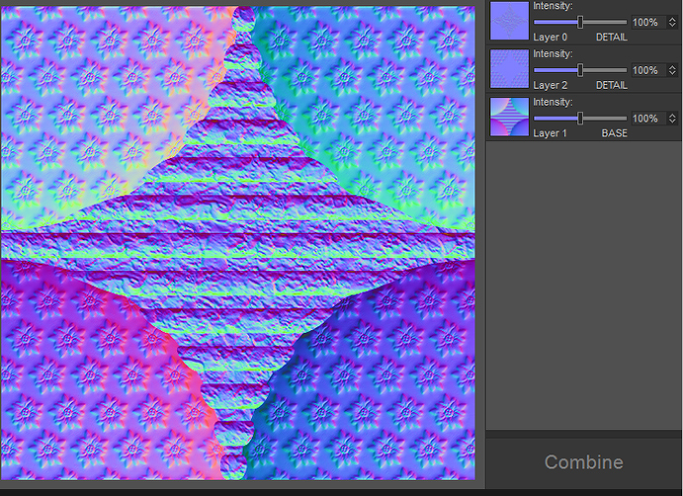Click the Layer 2 name text
This screenshot has width=683, height=496.
(x=550, y=85)
